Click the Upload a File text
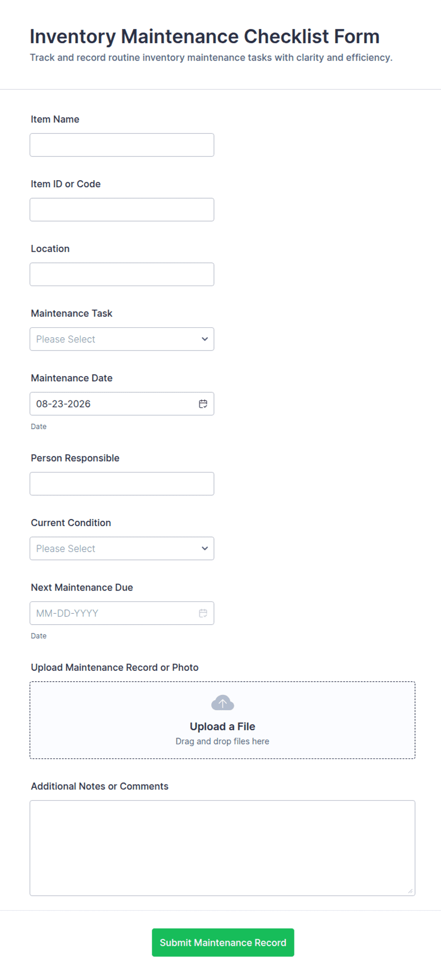 point(222,726)
